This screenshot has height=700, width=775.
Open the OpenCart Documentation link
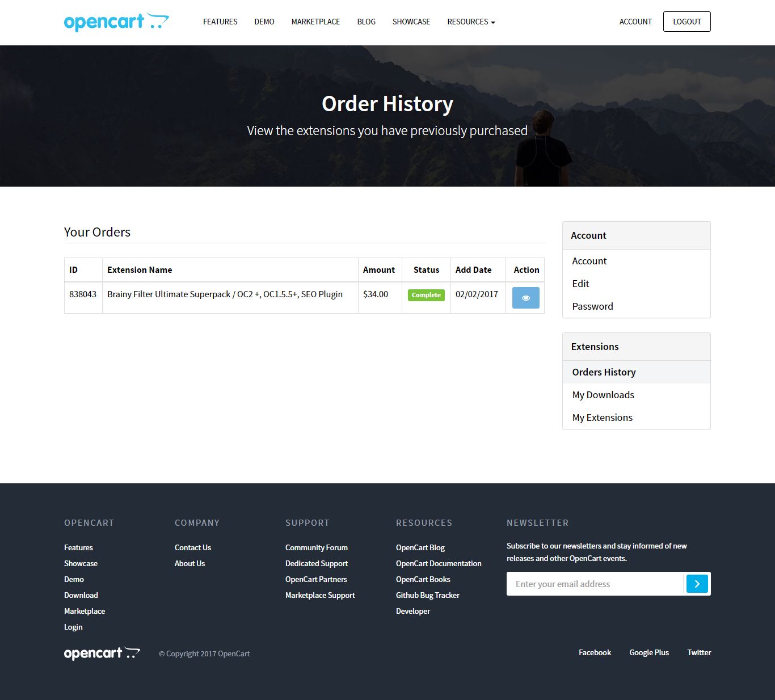439,563
